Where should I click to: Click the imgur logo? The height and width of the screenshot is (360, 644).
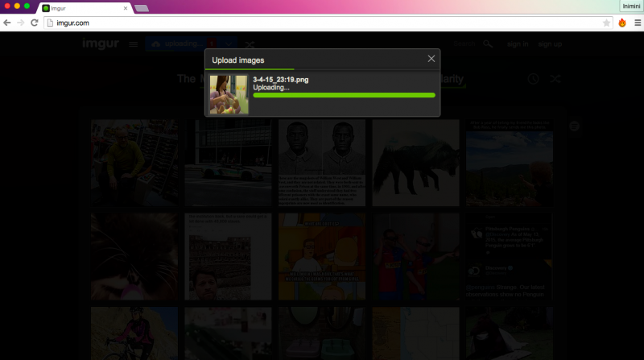pos(101,43)
